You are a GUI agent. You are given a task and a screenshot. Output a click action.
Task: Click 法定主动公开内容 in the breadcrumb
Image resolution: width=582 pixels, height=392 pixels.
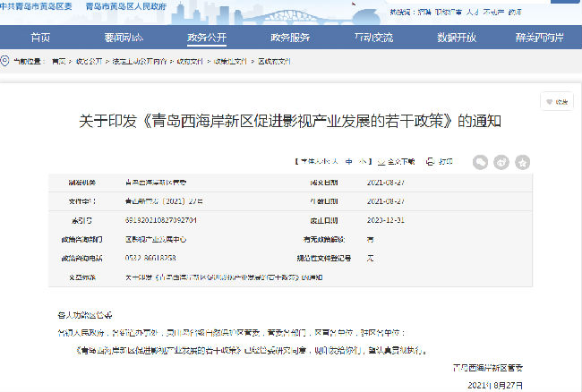140,61
